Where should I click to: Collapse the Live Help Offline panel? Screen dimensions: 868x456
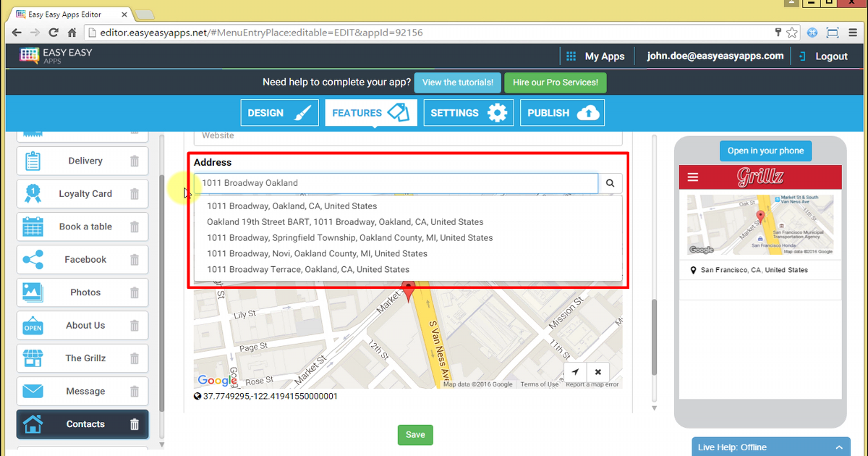pyautogui.click(x=838, y=447)
